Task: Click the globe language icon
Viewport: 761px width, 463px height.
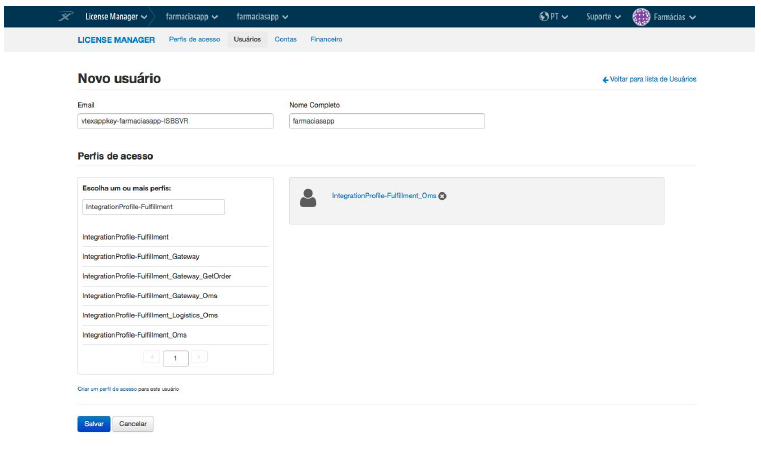Action: (x=544, y=17)
